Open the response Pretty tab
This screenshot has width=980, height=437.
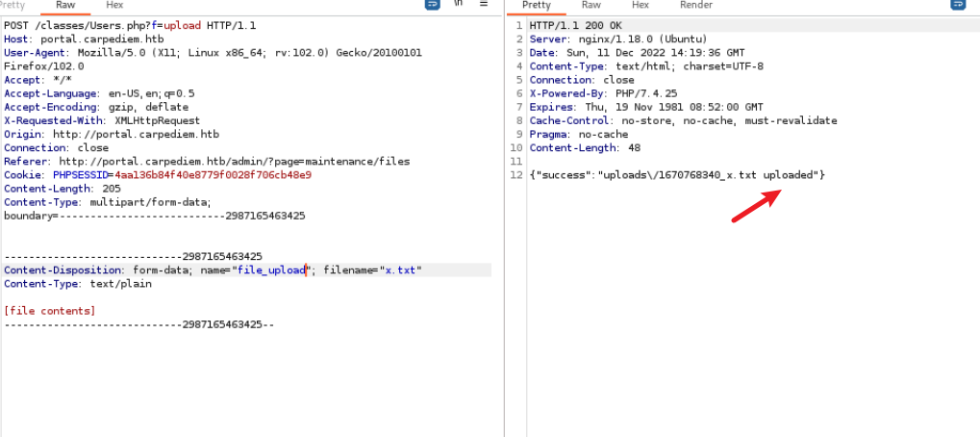[537, 5]
